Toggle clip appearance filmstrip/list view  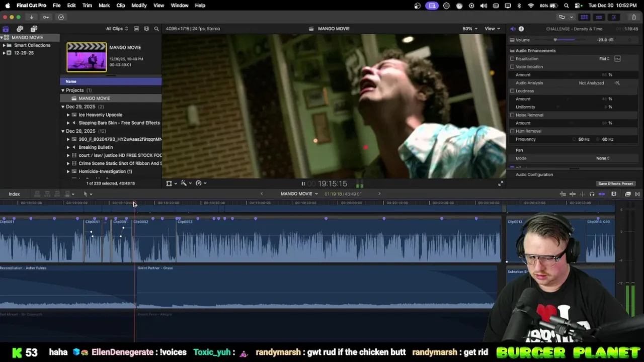[x=136, y=29]
